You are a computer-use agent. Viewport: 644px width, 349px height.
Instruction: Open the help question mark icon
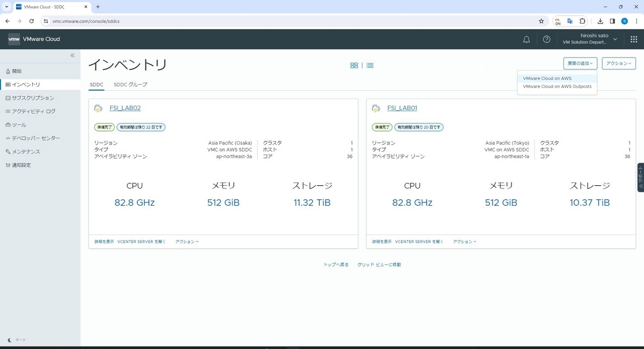(546, 39)
